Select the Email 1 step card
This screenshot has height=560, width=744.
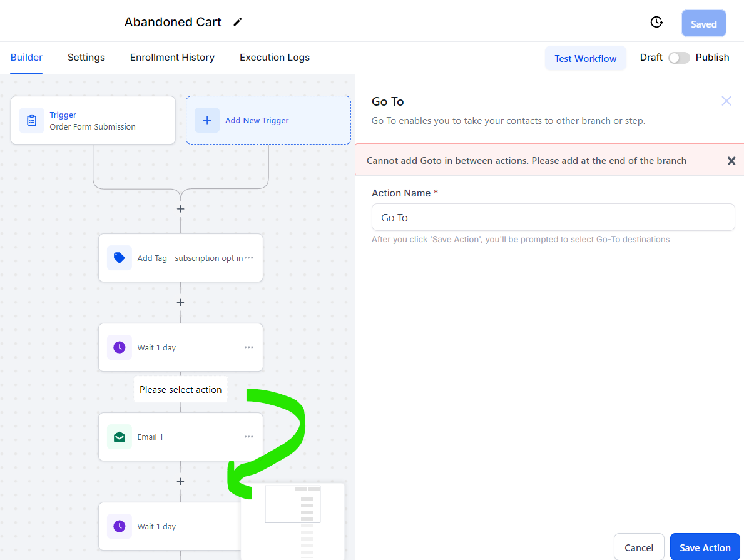click(x=181, y=437)
